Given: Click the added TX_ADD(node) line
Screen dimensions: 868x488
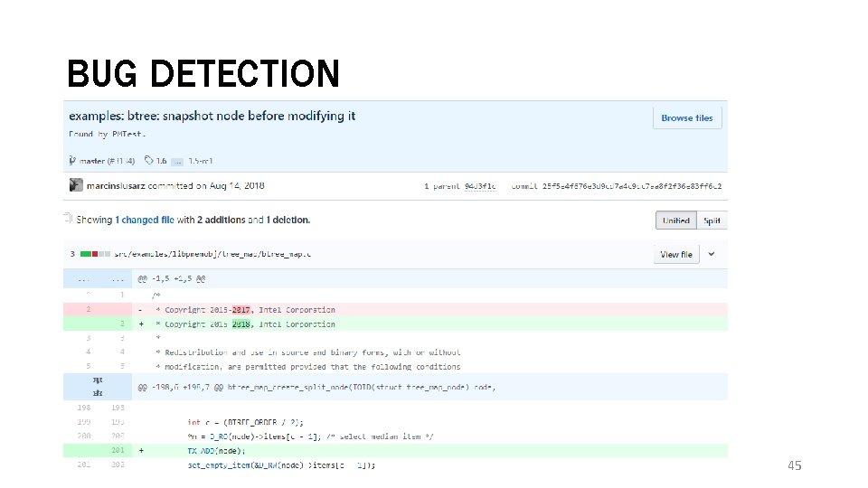Looking at the screenshot, I should tap(395, 451).
